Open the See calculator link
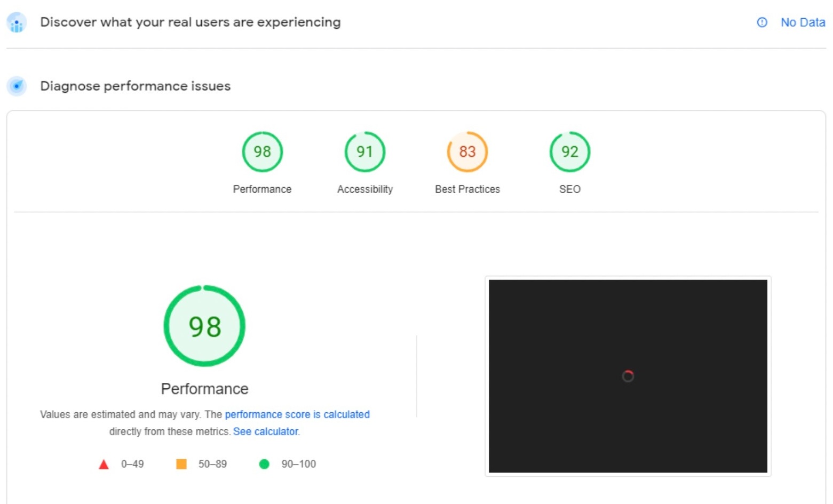Screen dimensions: 833x504 (266, 431)
